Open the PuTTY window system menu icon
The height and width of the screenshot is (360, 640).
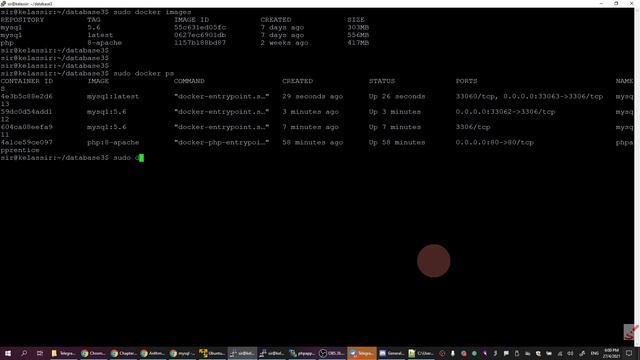[3, 4]
